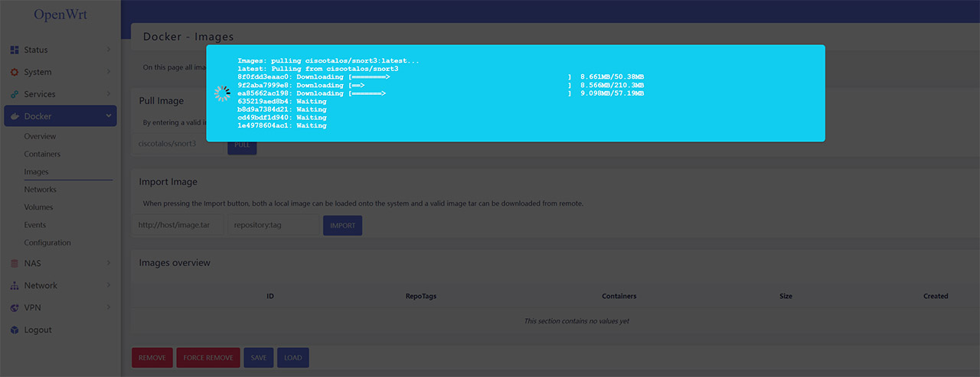Open Docker Events page
Screen dimensions: 980x377
coord(35,225)
